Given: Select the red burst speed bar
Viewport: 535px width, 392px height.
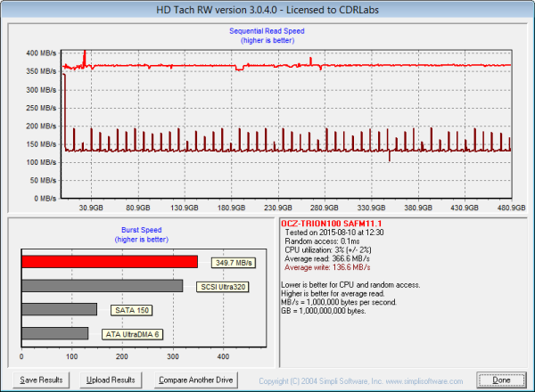Looking at the screenshot, I should point(110,262).
